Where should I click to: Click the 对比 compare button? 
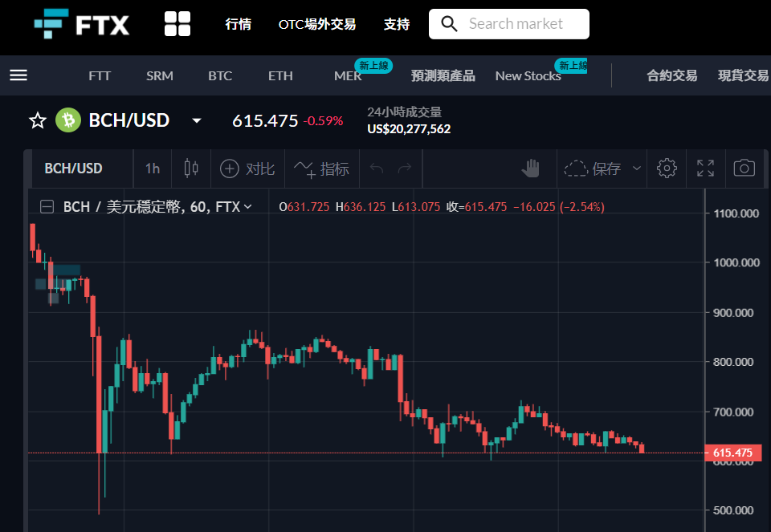[247, 169]
